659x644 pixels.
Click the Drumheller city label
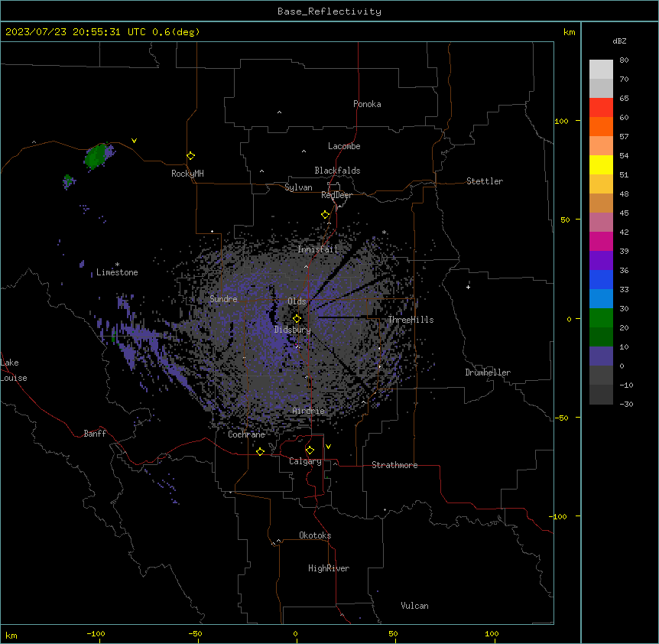click(488, 372)
